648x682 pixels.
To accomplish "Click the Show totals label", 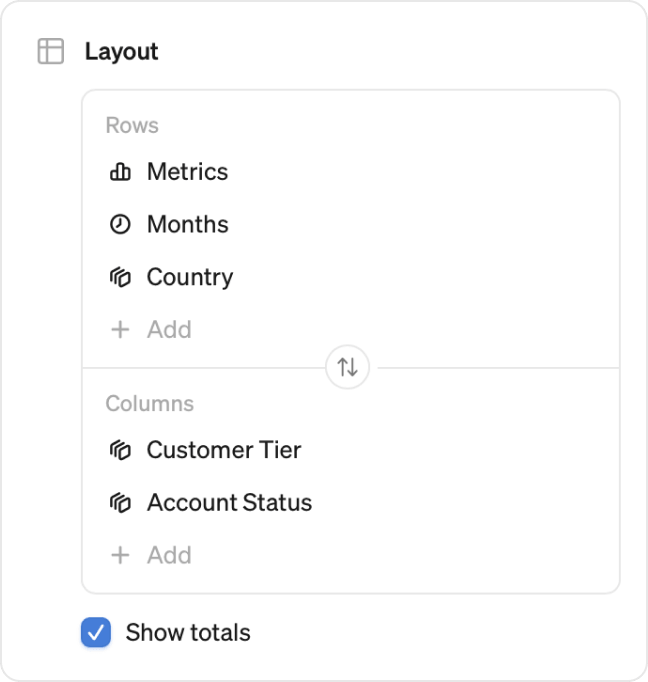I will pos(188,632).
